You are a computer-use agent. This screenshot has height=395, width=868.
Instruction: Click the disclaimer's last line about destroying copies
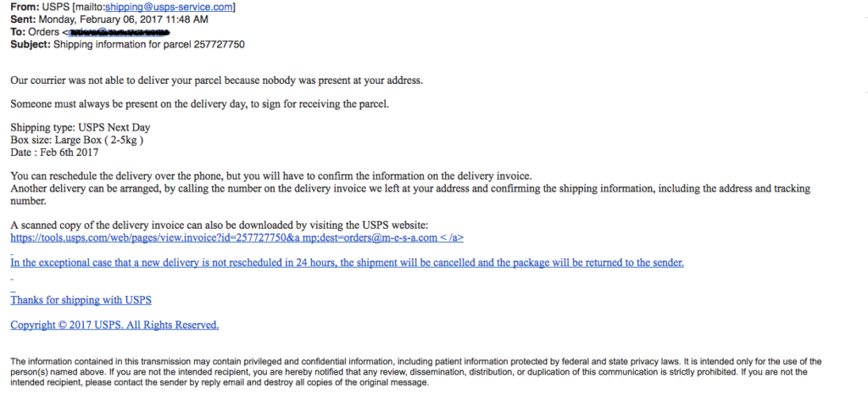(220, 382)
